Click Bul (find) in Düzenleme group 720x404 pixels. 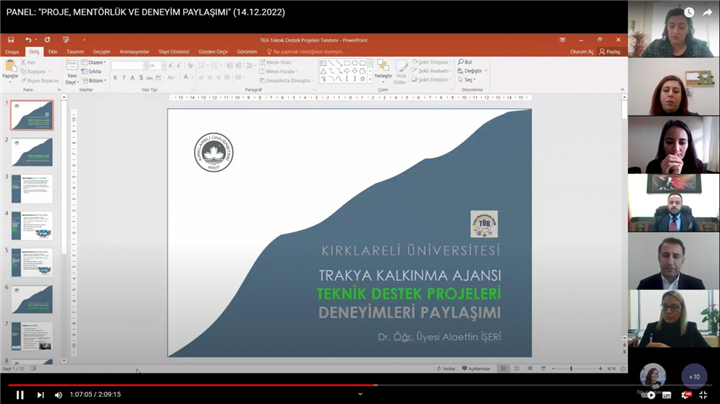pyautogui.click(x=465, y=62)
